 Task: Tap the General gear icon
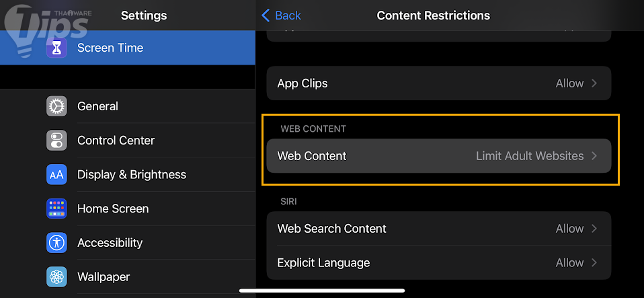(x=56, y=106)
